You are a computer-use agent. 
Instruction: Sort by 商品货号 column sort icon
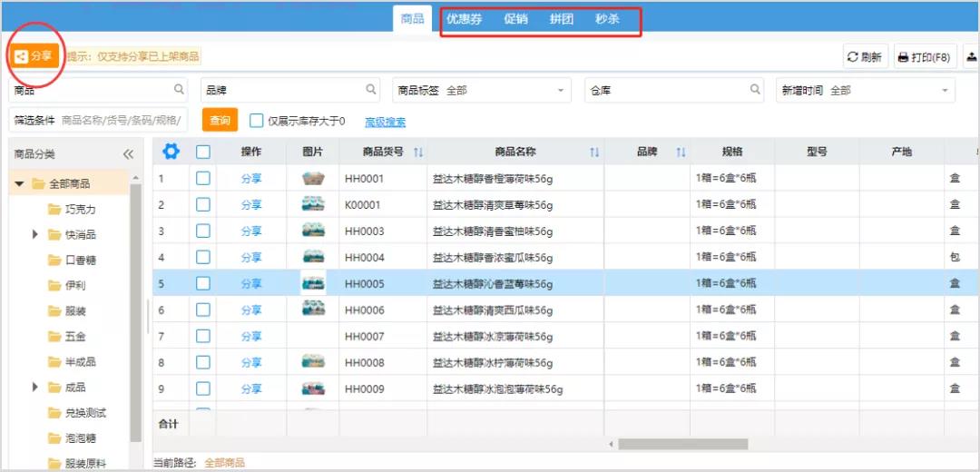click(x=418, y=152)
